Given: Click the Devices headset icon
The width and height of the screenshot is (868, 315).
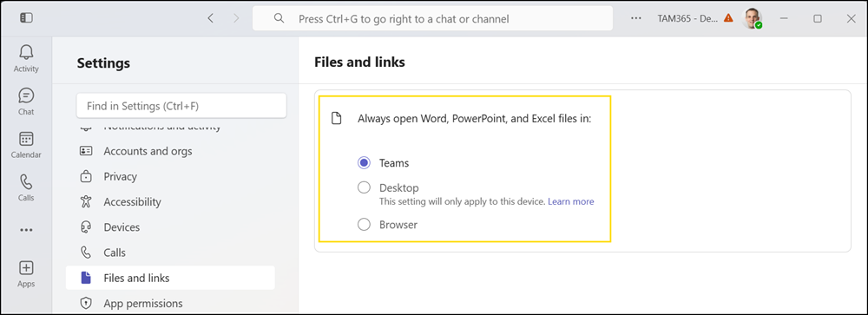Looking at the screenshot, I should point(86,227).
